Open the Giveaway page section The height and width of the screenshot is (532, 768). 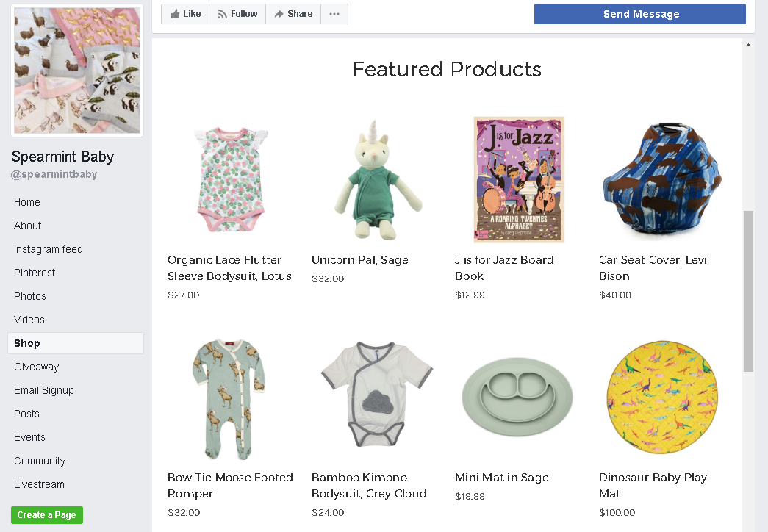click(x=36, y=367)
